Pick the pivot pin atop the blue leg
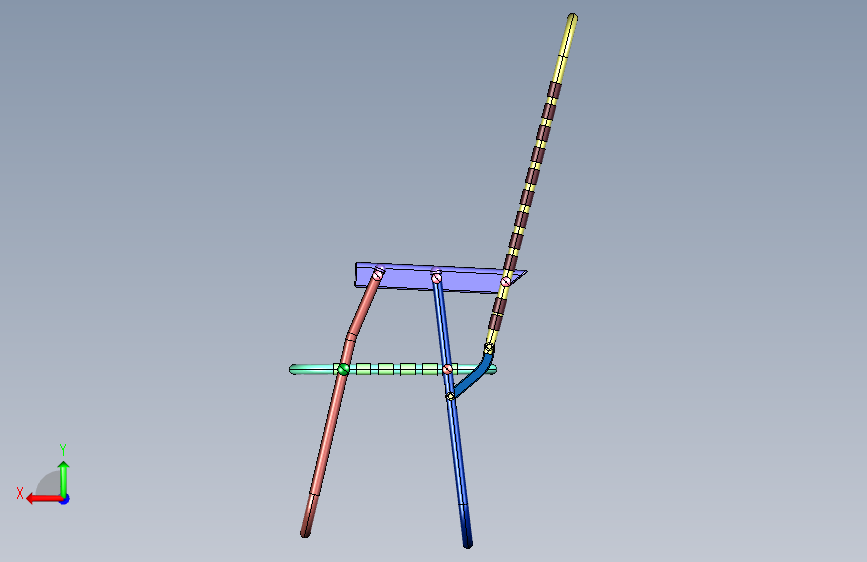Image resolution: width=867 pixels, height=562 pixels. 436,277
